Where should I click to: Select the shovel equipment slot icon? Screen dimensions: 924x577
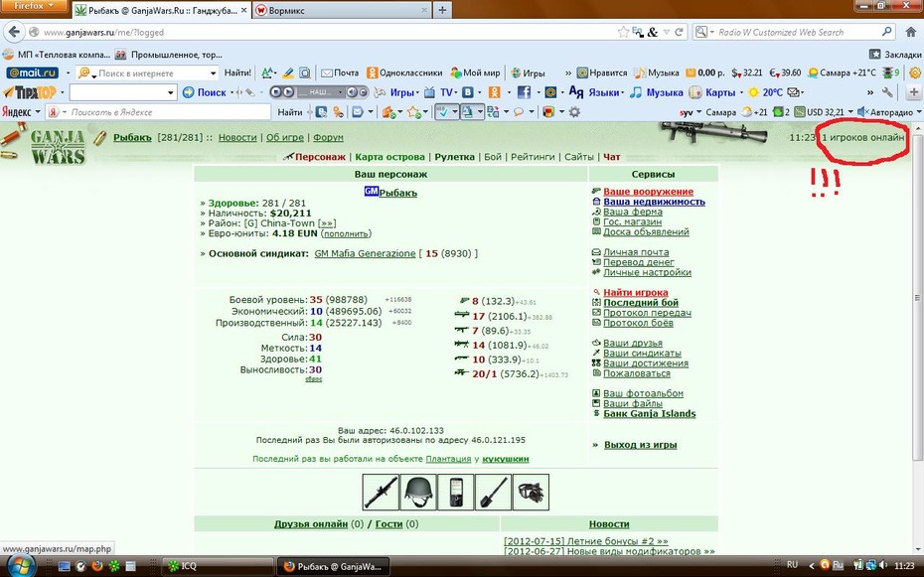pyautogui.click(x=493, y=493)
